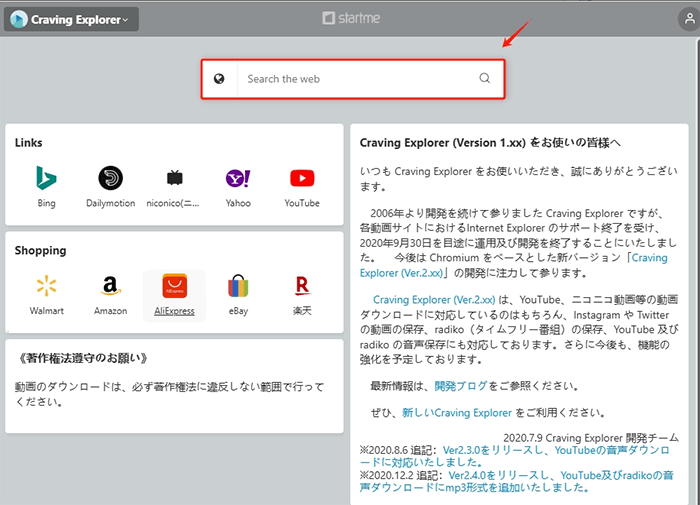Open the Ver2.3.0 release note link
The width and height of the screenshot is (700, 505).
514,456
